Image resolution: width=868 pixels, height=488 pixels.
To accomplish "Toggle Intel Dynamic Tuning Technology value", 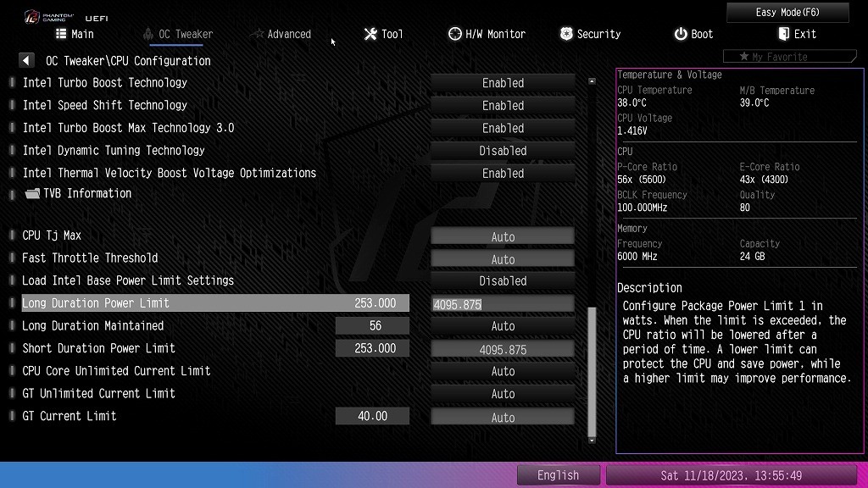I will tap(503, 151).
